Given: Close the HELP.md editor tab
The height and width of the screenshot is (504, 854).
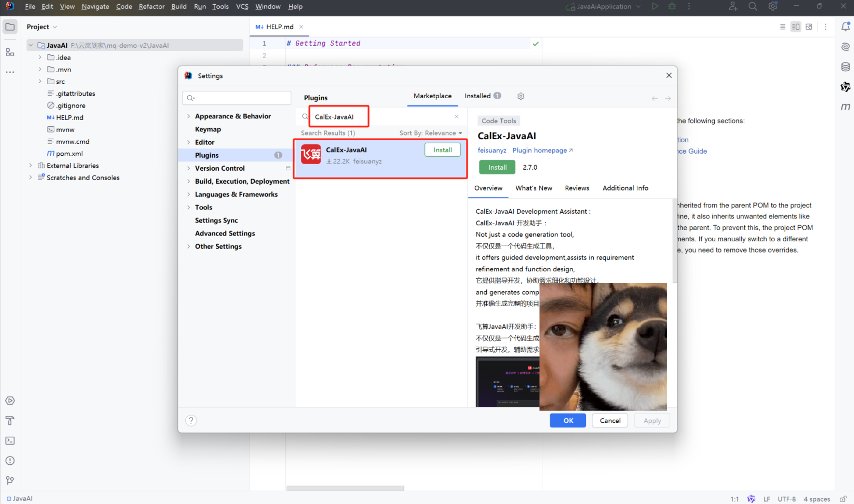Looking at the screenshot, I should [x=301, y=27].
